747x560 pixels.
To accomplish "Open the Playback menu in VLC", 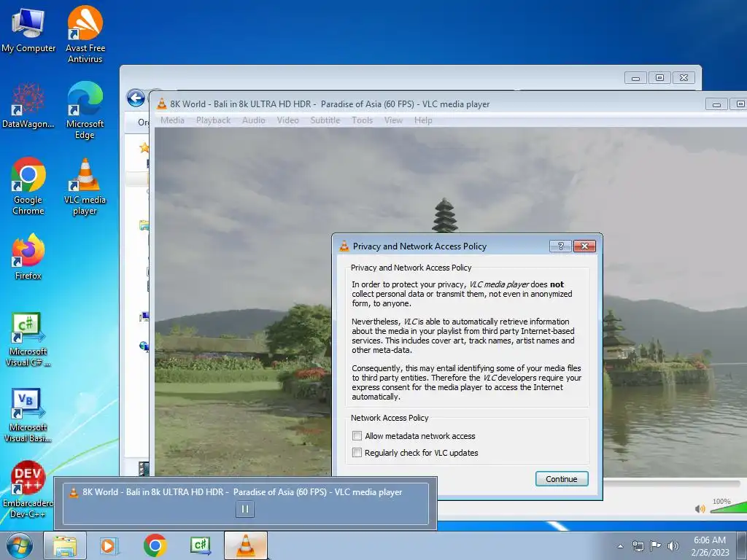I will click(x=214, y=120).
